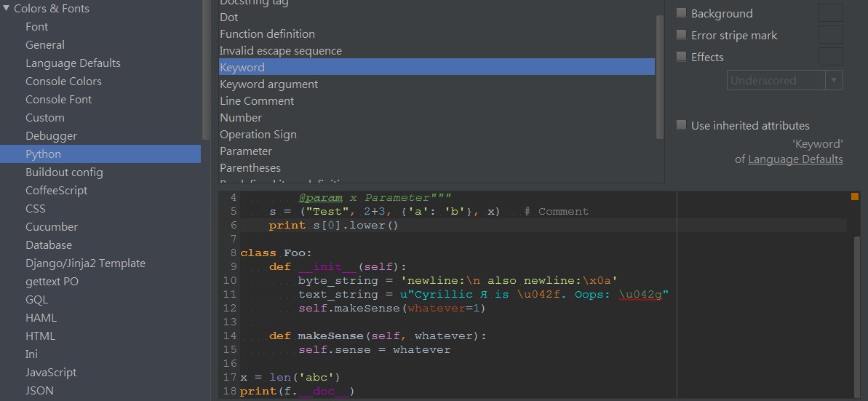868x401 pixels.
Task: Open HAML color settings
Action: [x=41, y=318]
